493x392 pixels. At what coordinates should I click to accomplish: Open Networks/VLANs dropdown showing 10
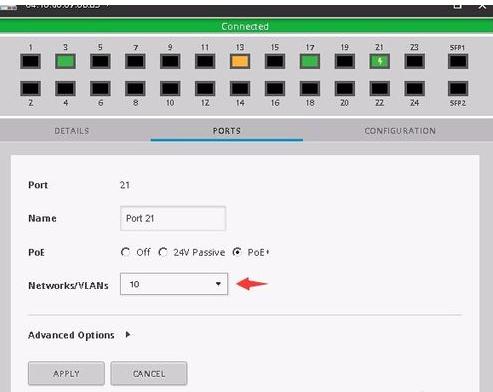point(174,284)
